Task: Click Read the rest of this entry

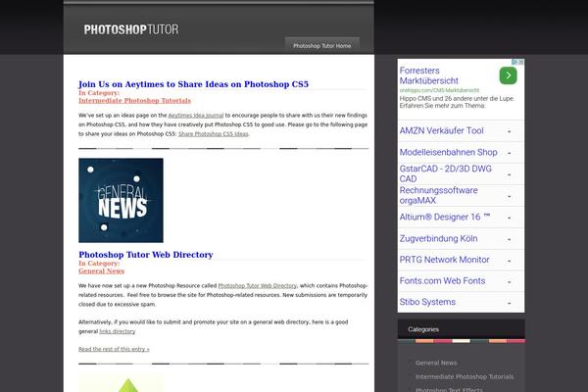Action: coord(114,349)
